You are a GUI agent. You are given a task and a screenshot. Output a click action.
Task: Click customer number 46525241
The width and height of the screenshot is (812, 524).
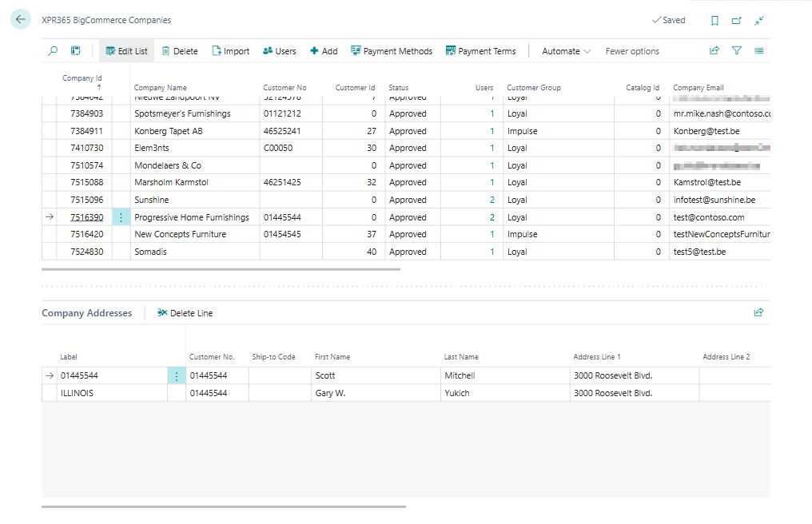tap(282, 131)
